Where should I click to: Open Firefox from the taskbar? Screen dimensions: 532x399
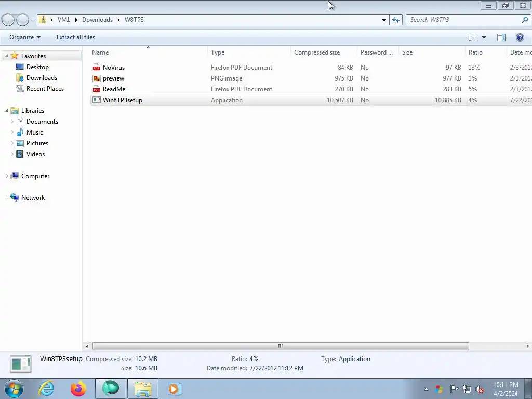tap(78, 389)
